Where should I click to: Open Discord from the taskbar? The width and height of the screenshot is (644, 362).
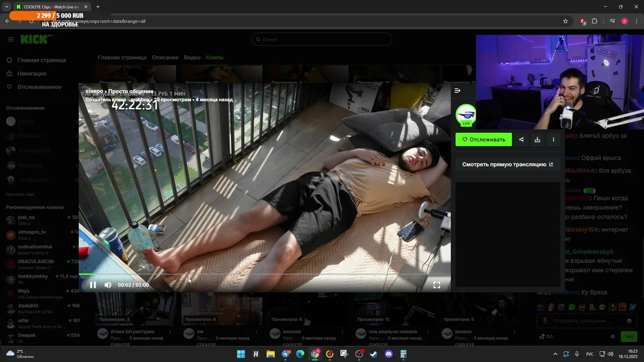click(x=388, y=354)
